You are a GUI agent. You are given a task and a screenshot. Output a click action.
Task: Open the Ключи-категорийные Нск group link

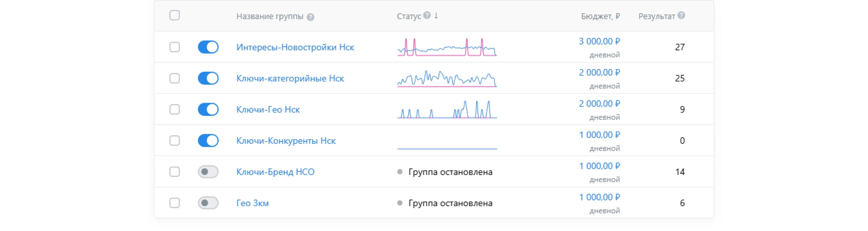290,79
